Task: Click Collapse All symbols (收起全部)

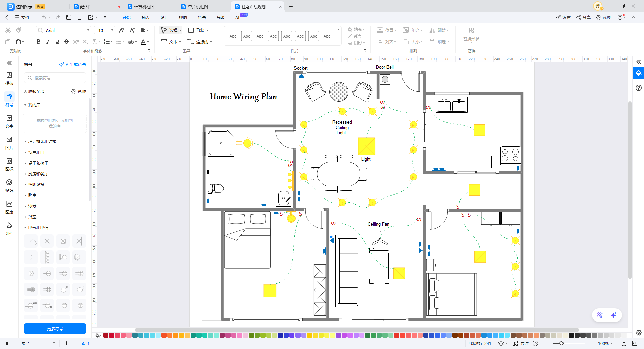Action: pos(34,91)
